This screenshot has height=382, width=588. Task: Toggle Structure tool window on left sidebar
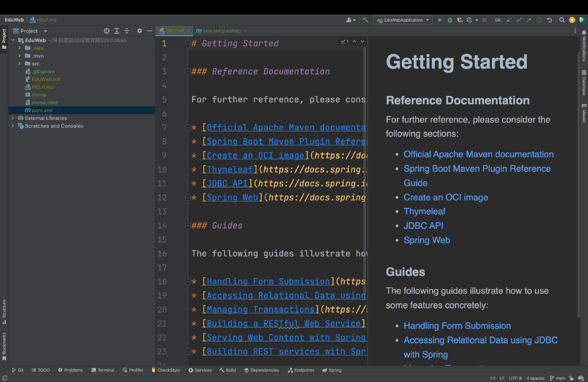pyautogui.click(x=4, y=312)
